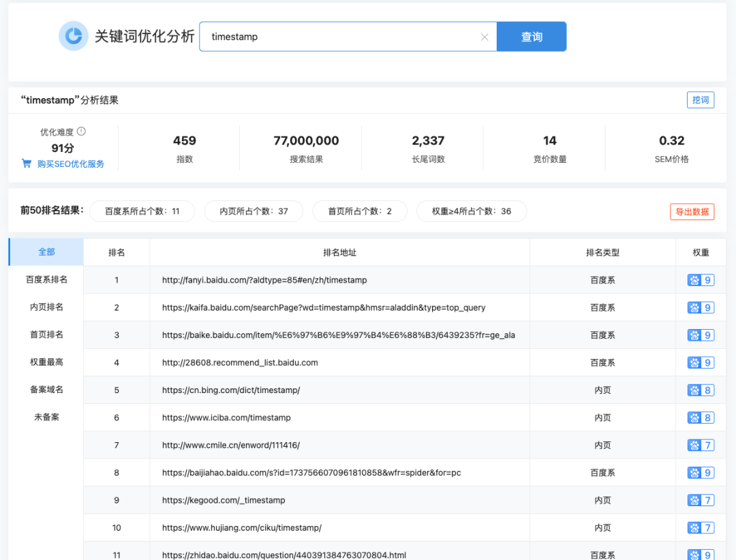This screenshot has width=736, height=560.
Task: Switch to the 全部 filter tab
Action: [45, 251]
